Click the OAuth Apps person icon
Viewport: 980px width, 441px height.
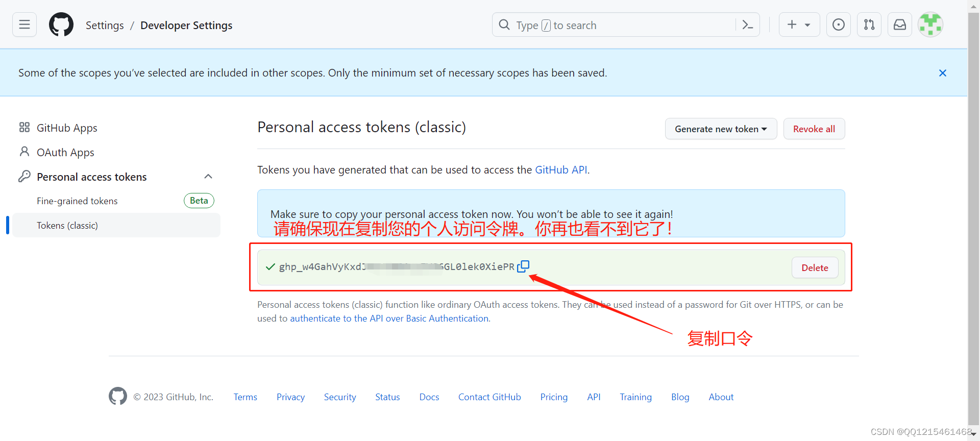[x=24, y=152]
